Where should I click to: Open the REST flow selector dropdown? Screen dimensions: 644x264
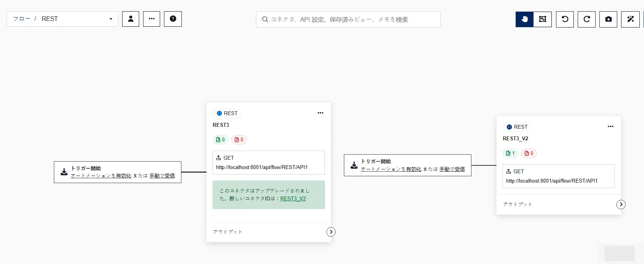tap(62, 19)
